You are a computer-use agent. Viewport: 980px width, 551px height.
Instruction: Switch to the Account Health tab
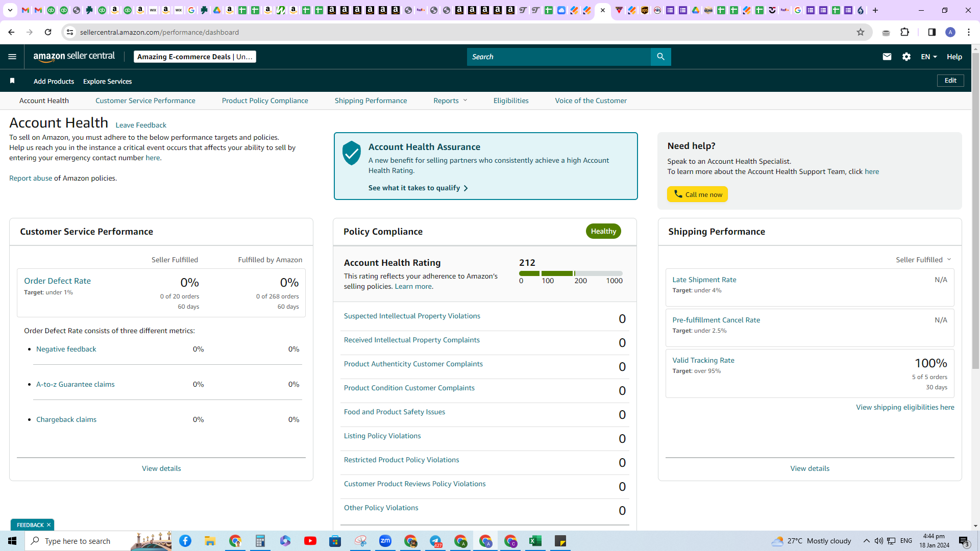(x=44, y=101)
